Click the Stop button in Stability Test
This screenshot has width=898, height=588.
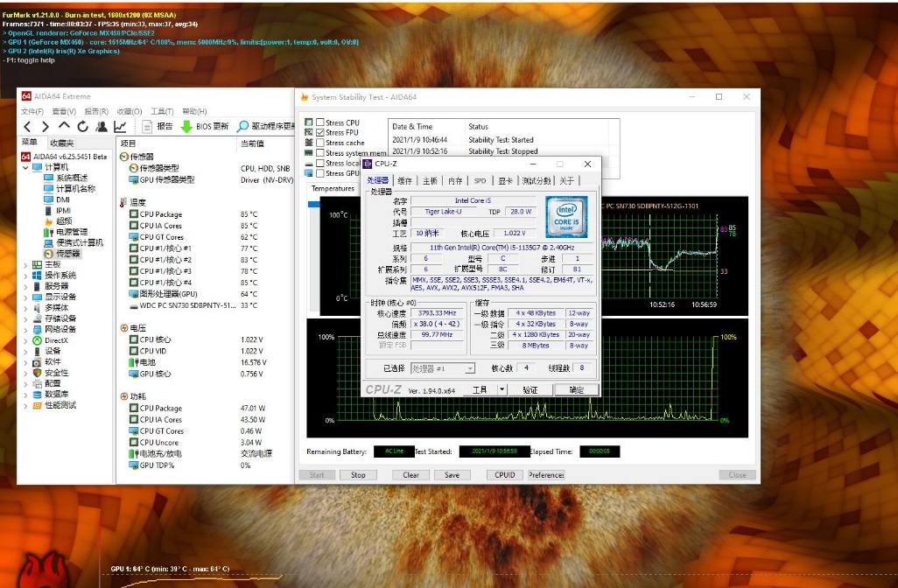[x=358, y=475]
